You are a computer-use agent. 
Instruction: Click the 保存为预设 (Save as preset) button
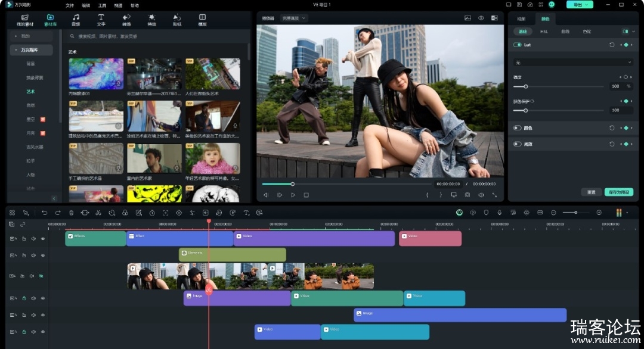[x=618, y=192]
